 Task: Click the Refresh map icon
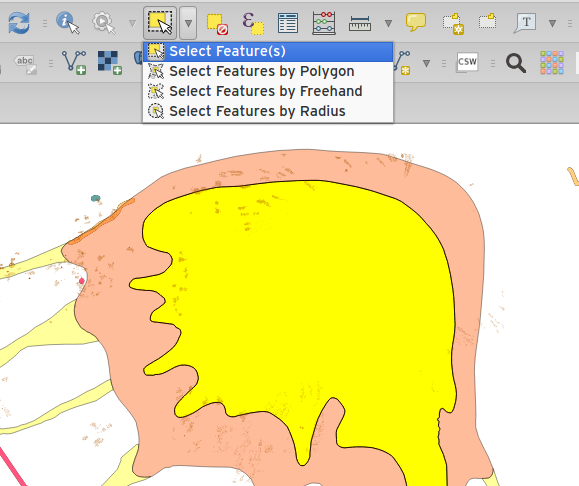pos(19,23)
